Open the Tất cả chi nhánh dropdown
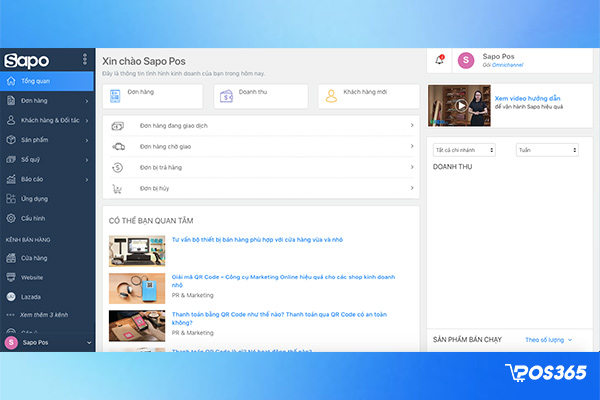The image size is (600, 400). tap(464, 150)
